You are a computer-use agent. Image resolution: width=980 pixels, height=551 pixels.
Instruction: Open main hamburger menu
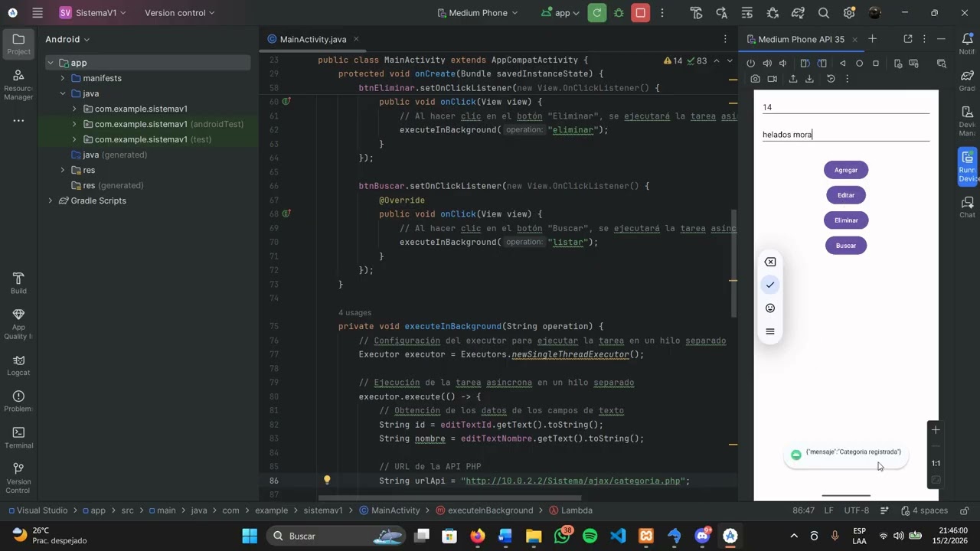click(38, 13)
